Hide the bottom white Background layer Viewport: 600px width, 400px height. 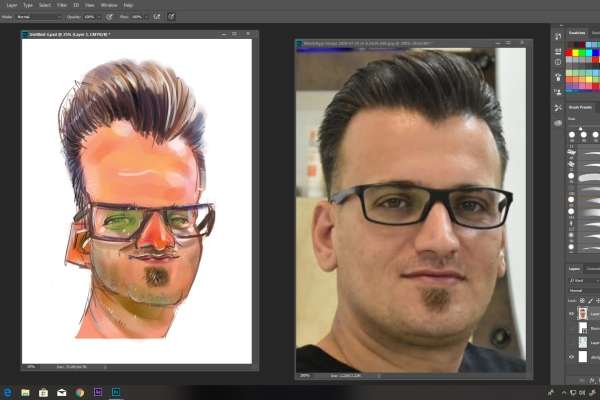[572, 357]
